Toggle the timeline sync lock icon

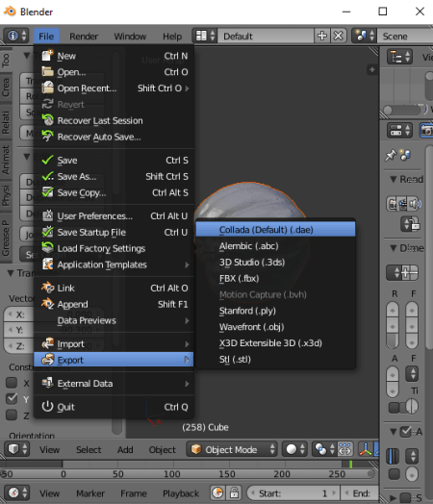pyautogui.click(x=234, y=492)
